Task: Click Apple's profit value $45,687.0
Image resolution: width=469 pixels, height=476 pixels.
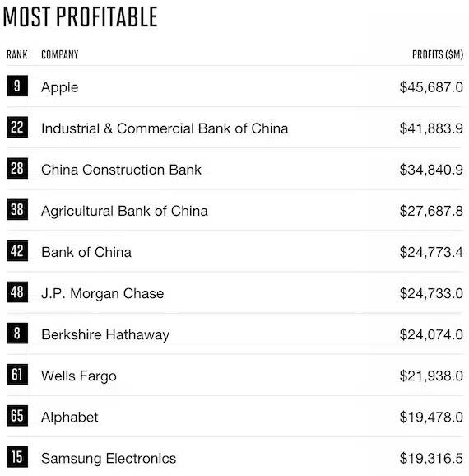Action: (x=431, y=87)
